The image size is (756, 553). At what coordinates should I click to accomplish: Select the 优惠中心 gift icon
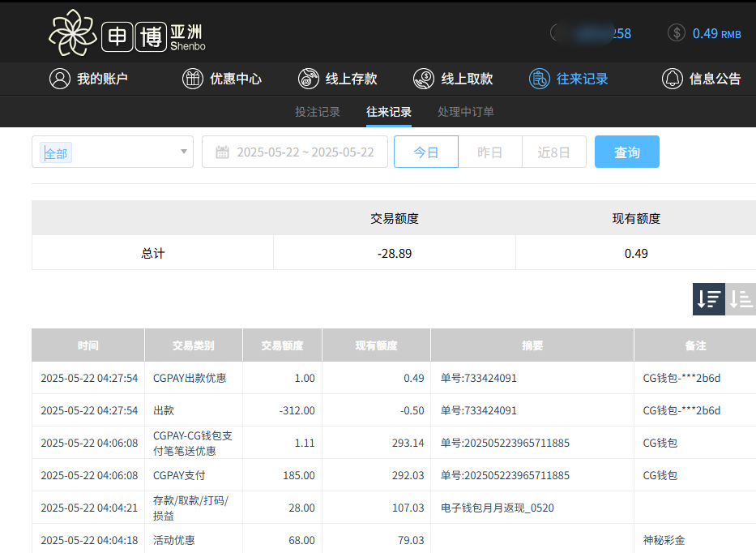click(x=191, y=79)
